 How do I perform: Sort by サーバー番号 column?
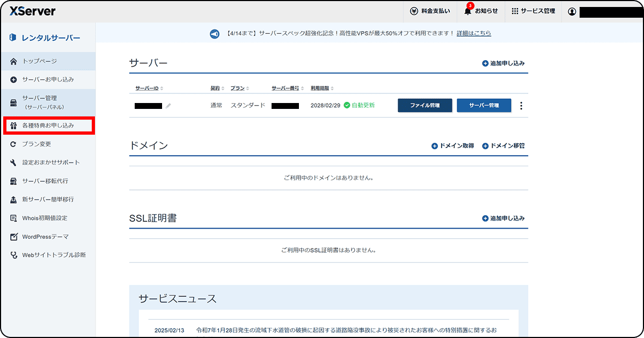tap(288, 88)
